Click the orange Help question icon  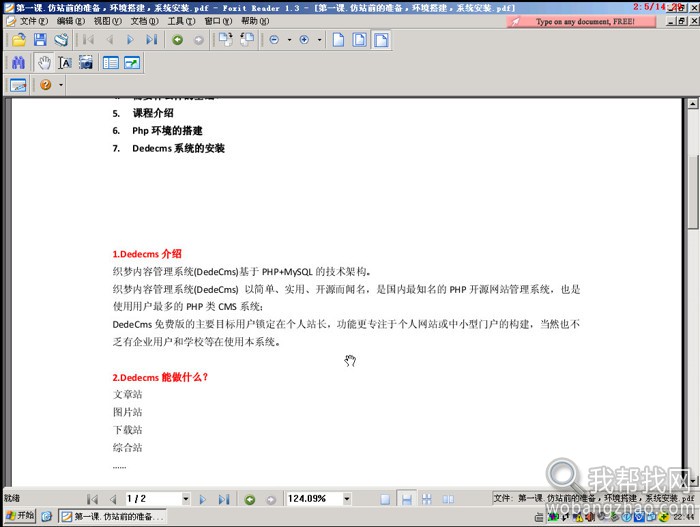(46, 84)
